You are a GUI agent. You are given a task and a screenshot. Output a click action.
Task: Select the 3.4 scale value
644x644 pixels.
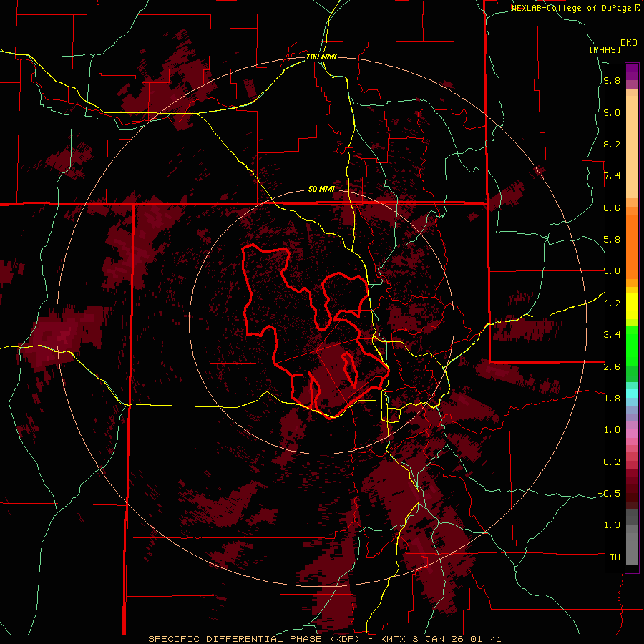(612, 335)
